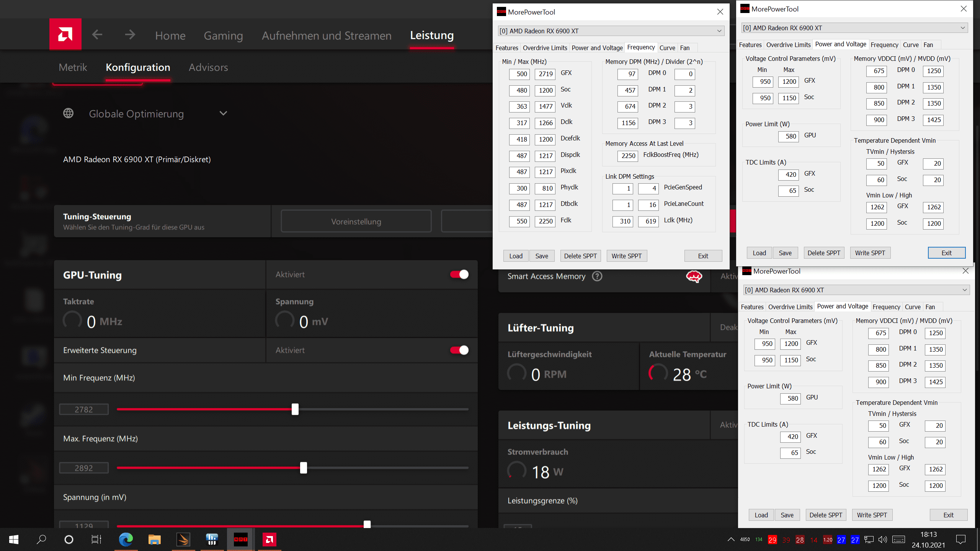Click the orange app icon left of the blue taskbar icon
The image size is (980, 551).
183,540
